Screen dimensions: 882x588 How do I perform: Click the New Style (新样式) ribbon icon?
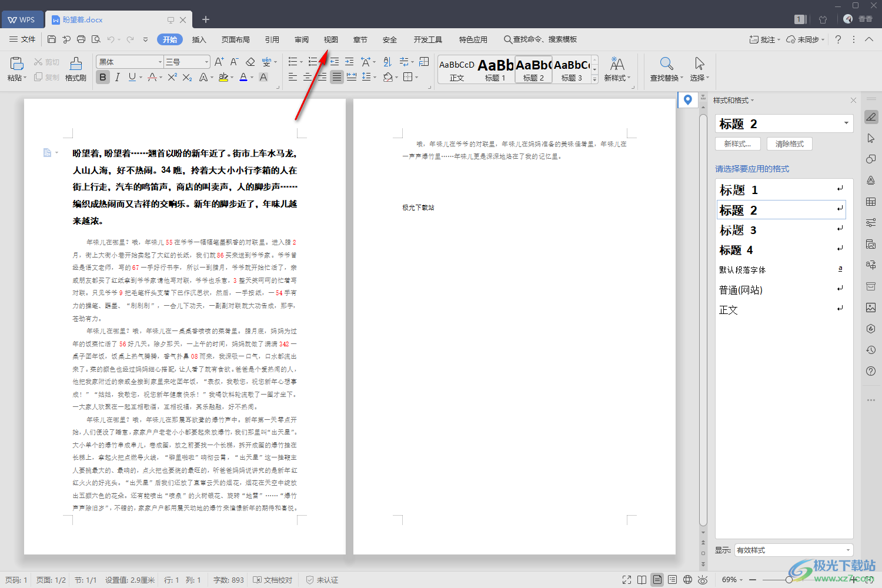pos(617,69)
